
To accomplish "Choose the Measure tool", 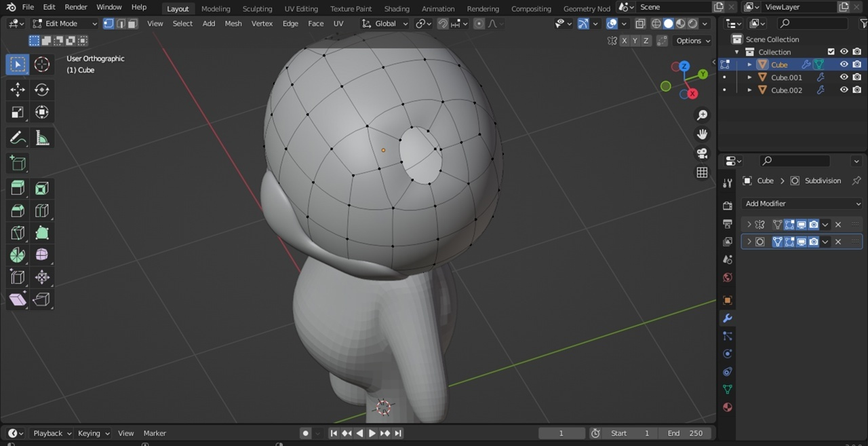I will pos(42,138).
